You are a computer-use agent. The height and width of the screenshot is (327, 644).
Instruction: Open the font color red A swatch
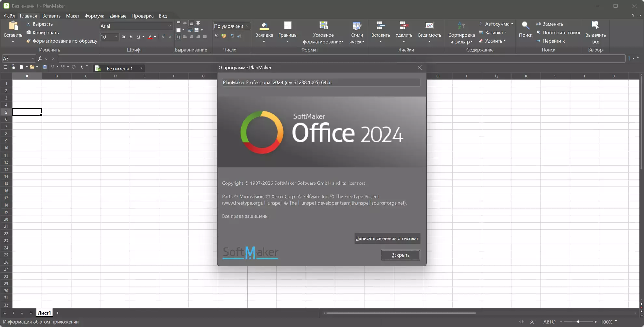tap(150, 37)
